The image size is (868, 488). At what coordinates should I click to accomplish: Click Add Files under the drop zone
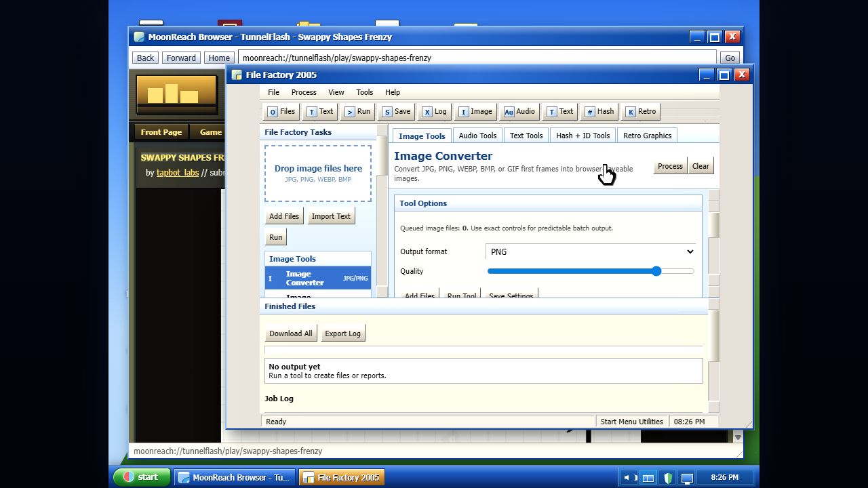[284, 216]
